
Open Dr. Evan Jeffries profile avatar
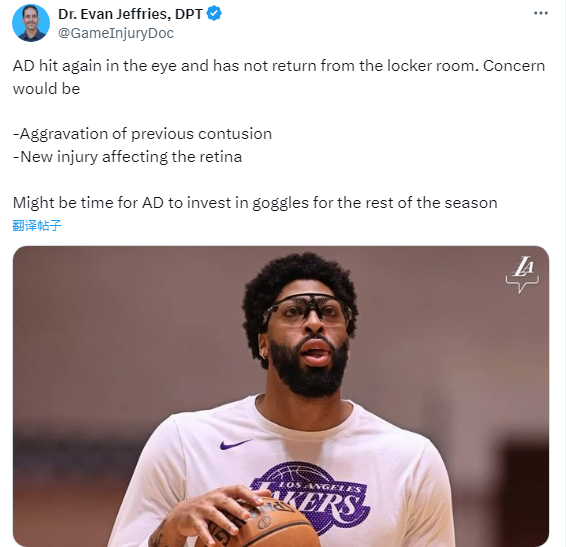pos(31,23)
